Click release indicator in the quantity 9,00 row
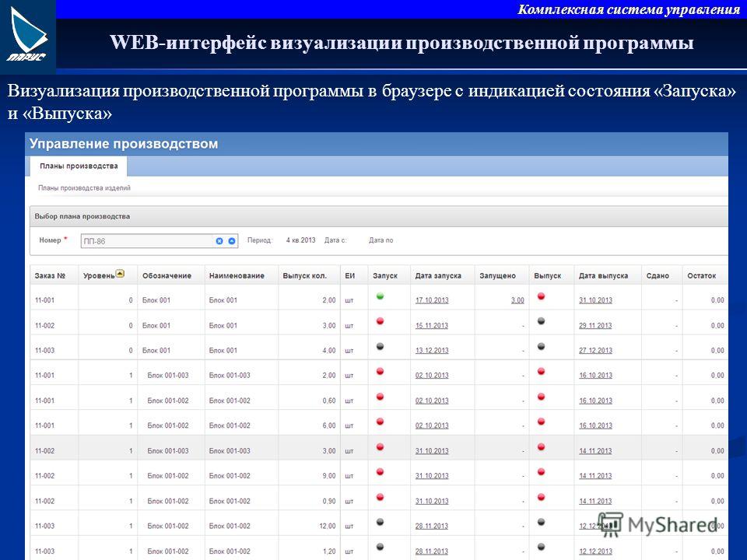Viewport: 747px width, 560px height. pyautogui.click(x=541, y=472)
